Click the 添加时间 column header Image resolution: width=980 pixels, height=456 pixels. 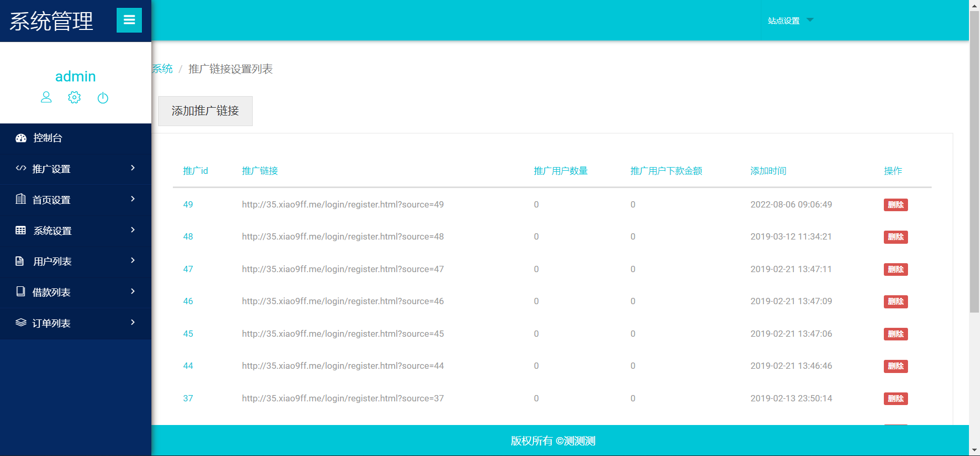pos(768,171)
